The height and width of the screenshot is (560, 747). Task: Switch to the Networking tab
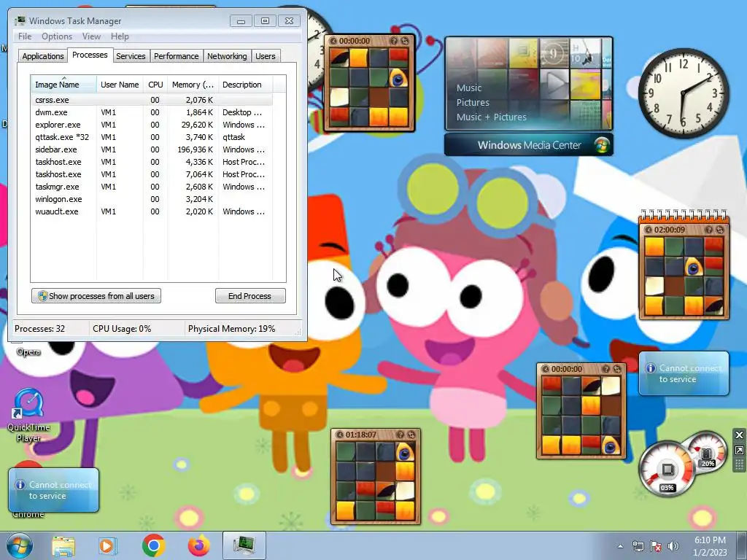coord(227,56)
